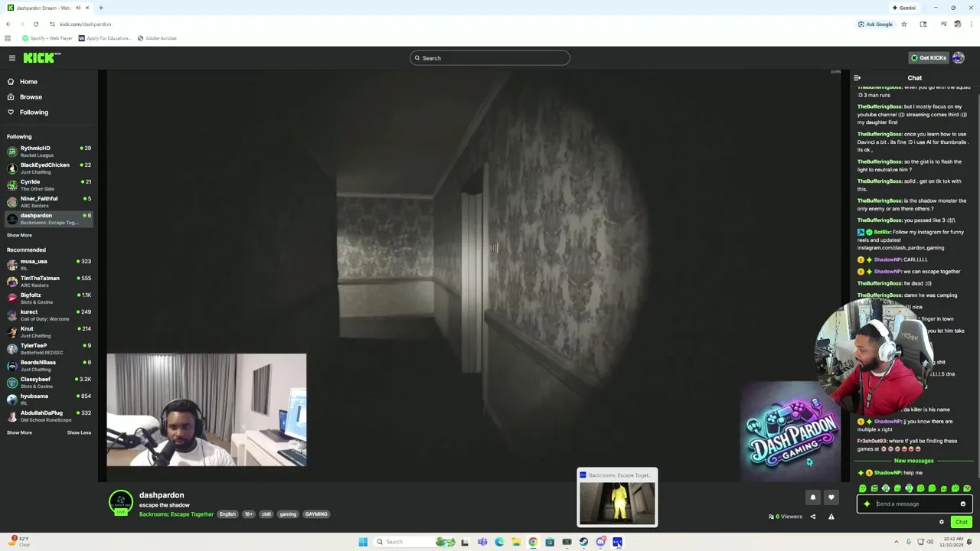Open File Explorer from taskbar
Screen dimensions: 980x551
click(x=516, y=542)
